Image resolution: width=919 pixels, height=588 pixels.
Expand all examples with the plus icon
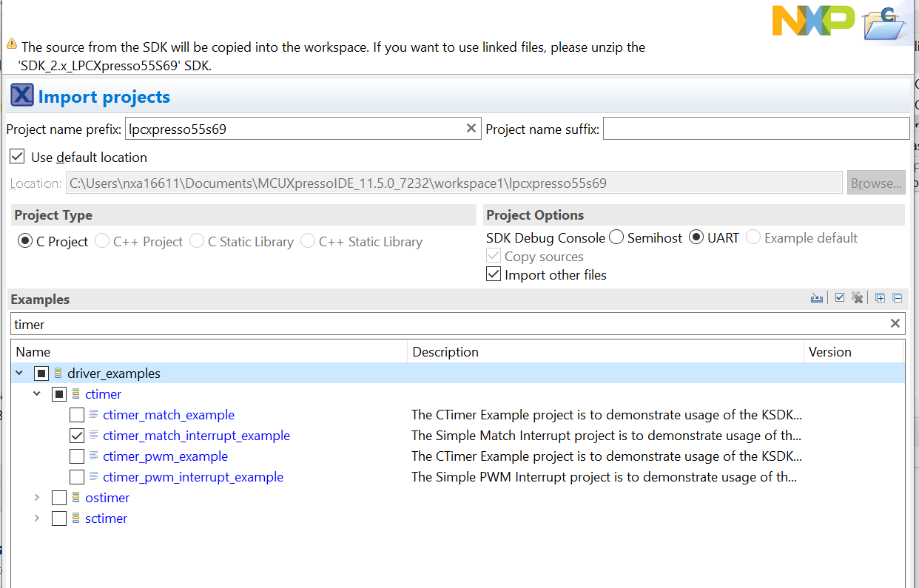click(880, 298)
